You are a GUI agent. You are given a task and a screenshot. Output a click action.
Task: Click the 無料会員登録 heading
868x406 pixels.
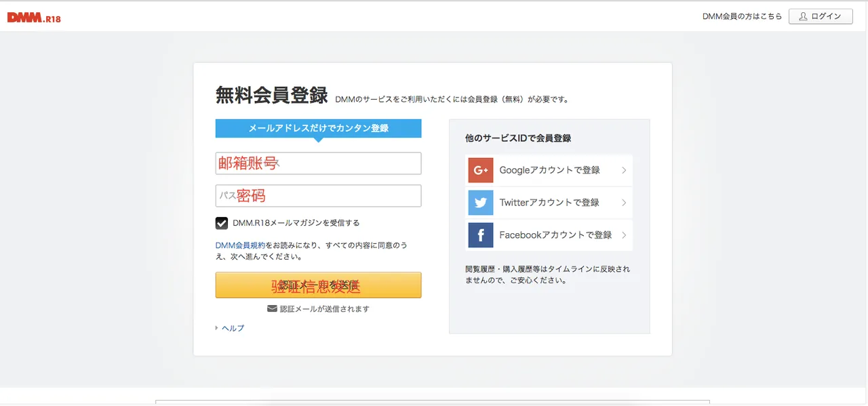(x=272, y=95)
